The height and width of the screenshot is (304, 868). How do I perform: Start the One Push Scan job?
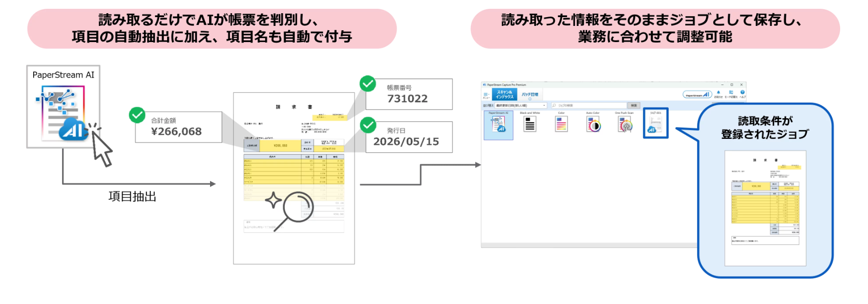(x=625, y=125)
